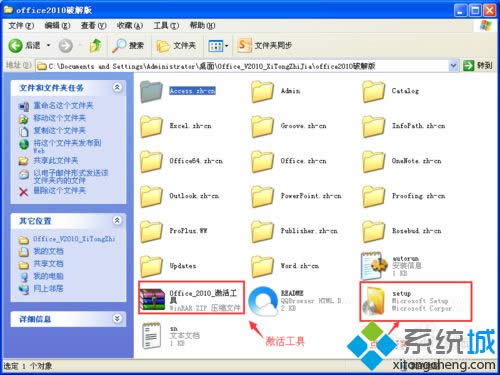Toggle the Folders pane button
This screenshot has width=500, height=375.
tap(176, 46)
